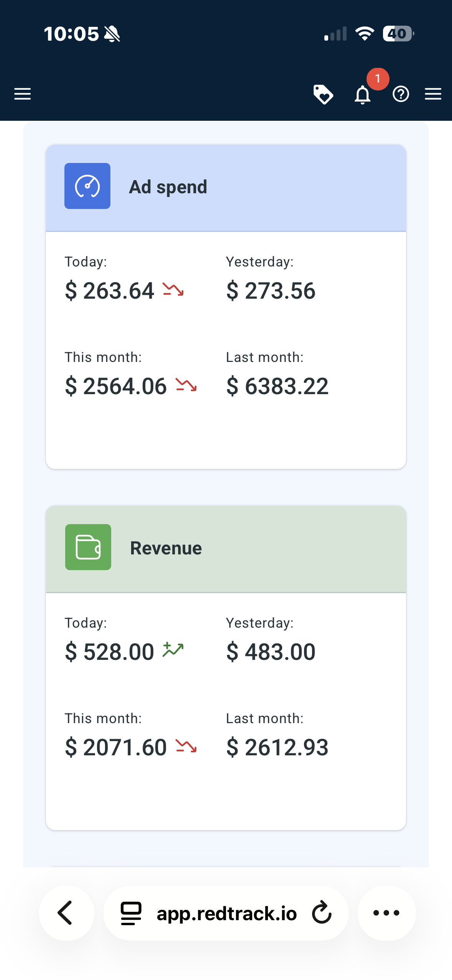Tap the app.redtrack.io address bar
The image size is (452, 980).
(227, 914)
